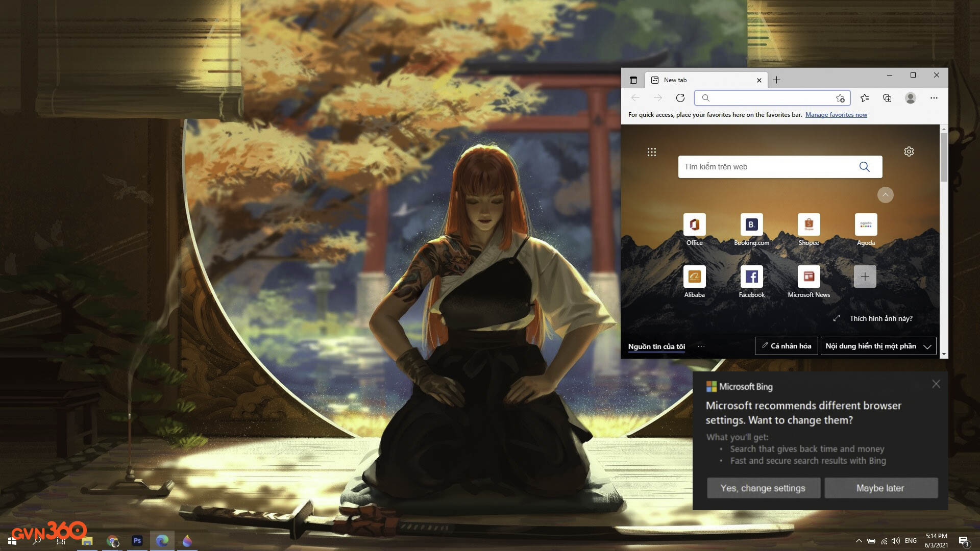Add this page to favorites star icon
The height and width of the screenshot is (551, 980).
click(840, 98)
